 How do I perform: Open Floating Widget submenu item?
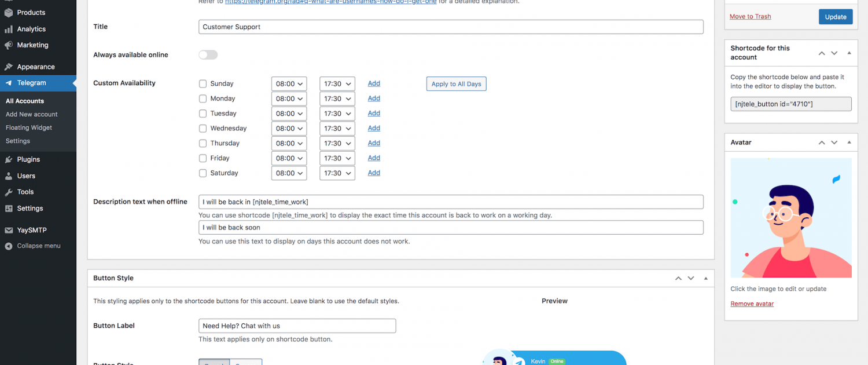tap(29, 127)
